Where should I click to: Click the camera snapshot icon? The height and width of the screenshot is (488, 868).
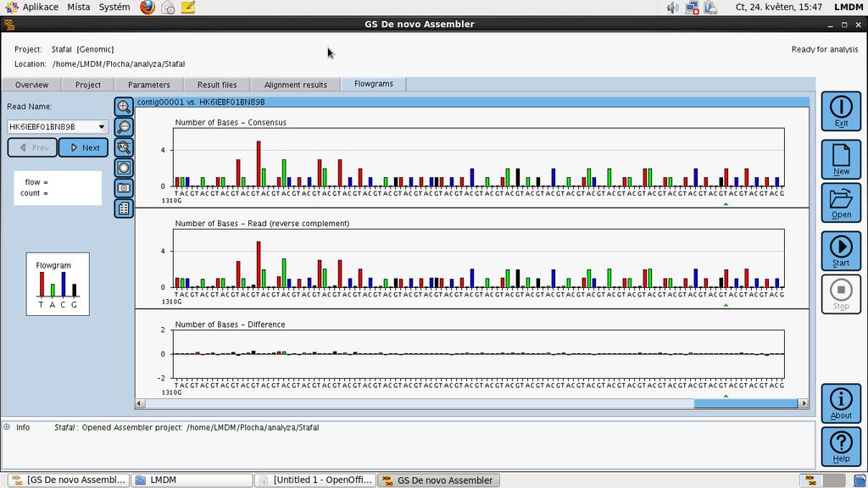[x=124, y=188]
